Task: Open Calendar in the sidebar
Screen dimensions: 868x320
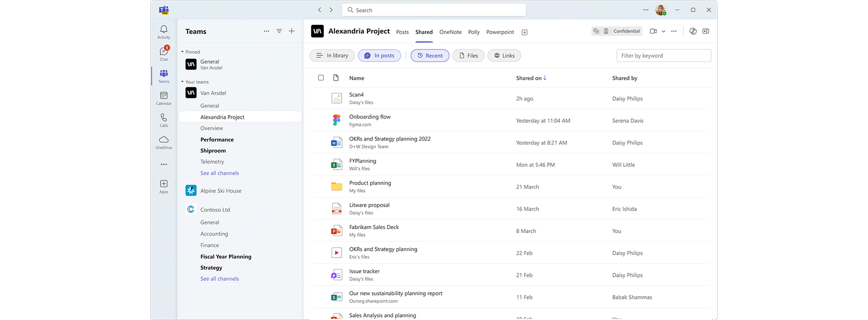Action: click(163, 98)
